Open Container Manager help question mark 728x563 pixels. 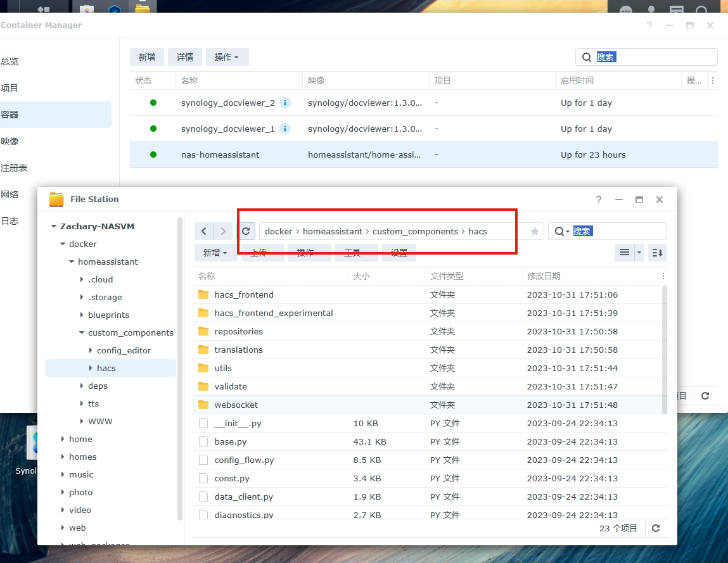point(649,25)
